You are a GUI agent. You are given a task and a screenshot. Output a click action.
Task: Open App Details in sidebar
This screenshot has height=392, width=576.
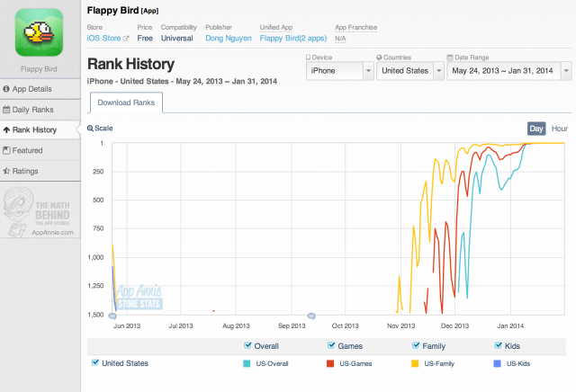tap(40, 89)
